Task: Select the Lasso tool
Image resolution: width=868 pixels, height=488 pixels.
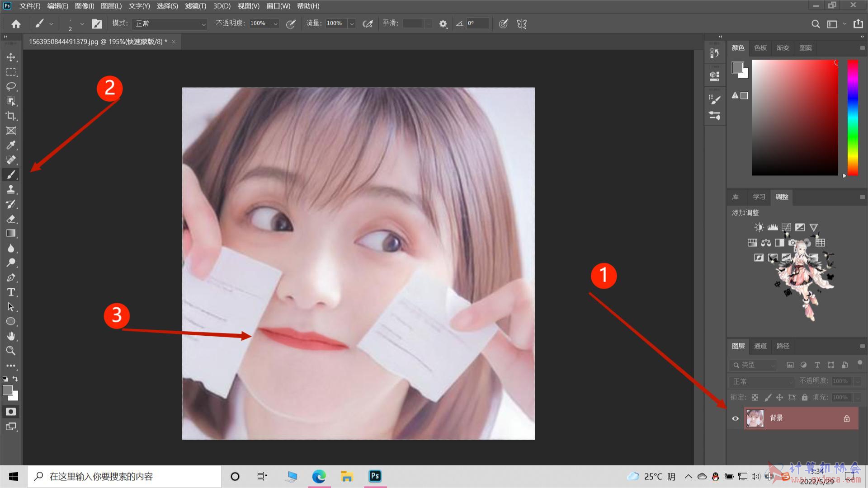Action: coord(11,86)
